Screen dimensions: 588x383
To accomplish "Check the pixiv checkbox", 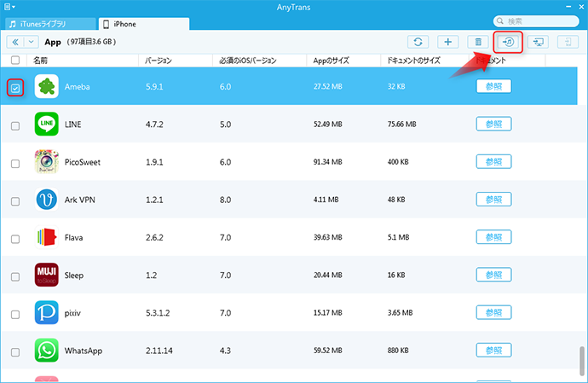I will [15, 315].
